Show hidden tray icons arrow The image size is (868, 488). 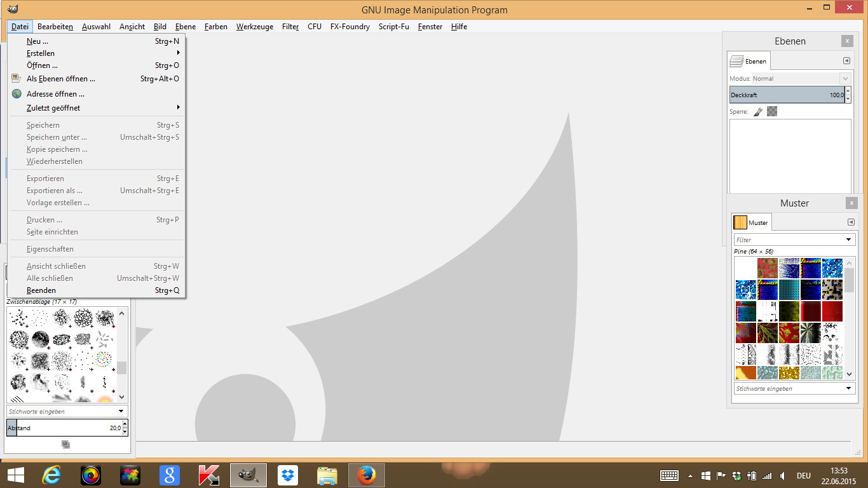click(x=691, y=475)
